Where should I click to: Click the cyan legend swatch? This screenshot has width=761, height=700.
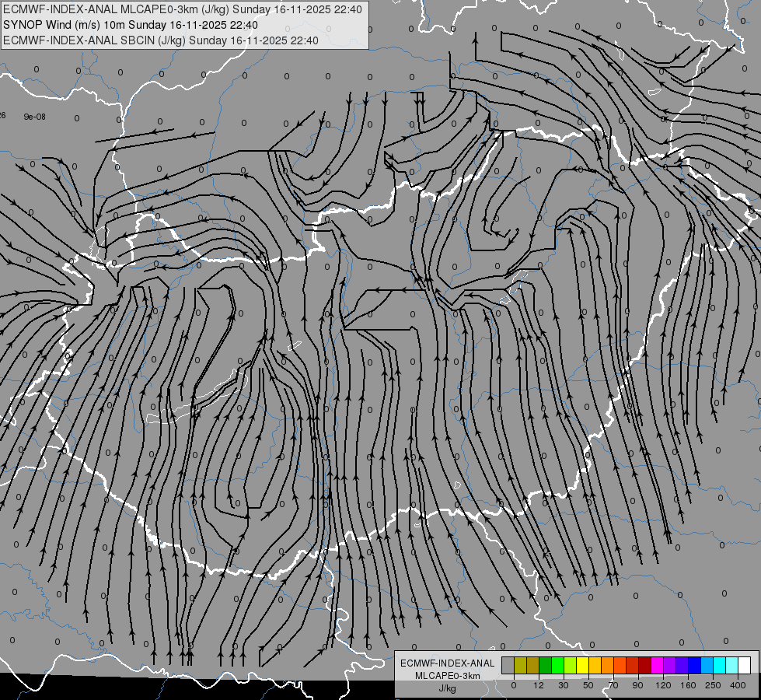pos(719,665)
